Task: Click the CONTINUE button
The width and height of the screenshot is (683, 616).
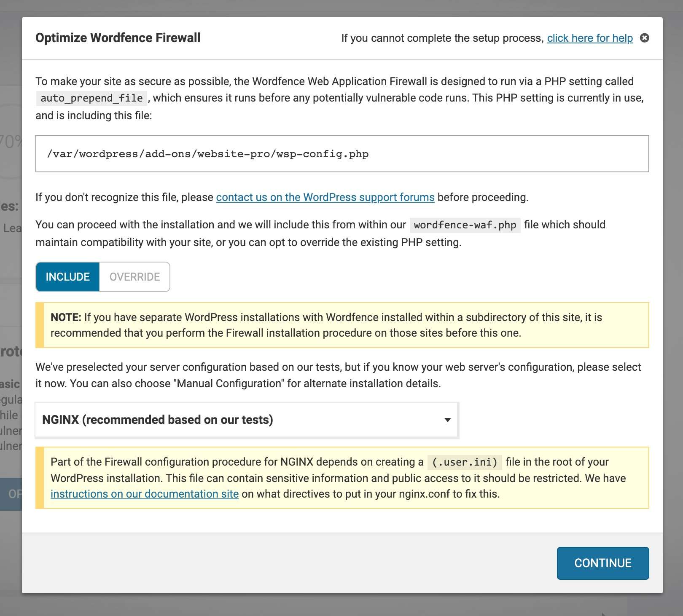Action: 603,563
